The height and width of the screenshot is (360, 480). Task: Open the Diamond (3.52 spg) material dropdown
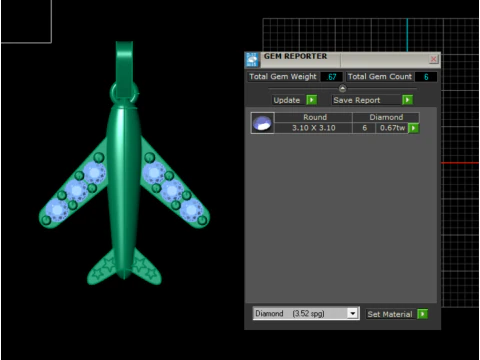point(352,313)
